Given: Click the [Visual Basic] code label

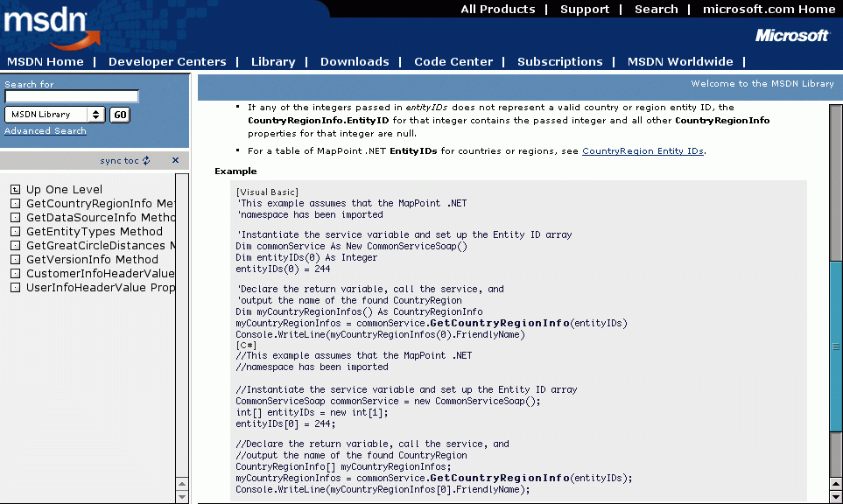Looking at the screenshot, I should pos(267,192).
